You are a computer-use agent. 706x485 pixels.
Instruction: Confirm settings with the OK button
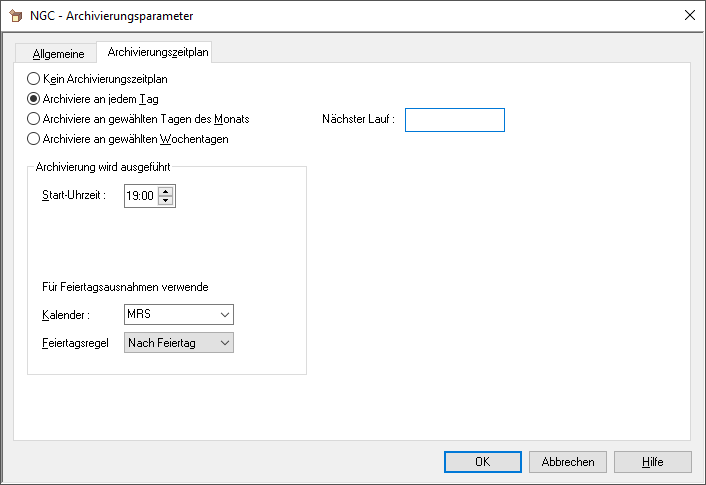pyautogui.click(x=482, y=462)
